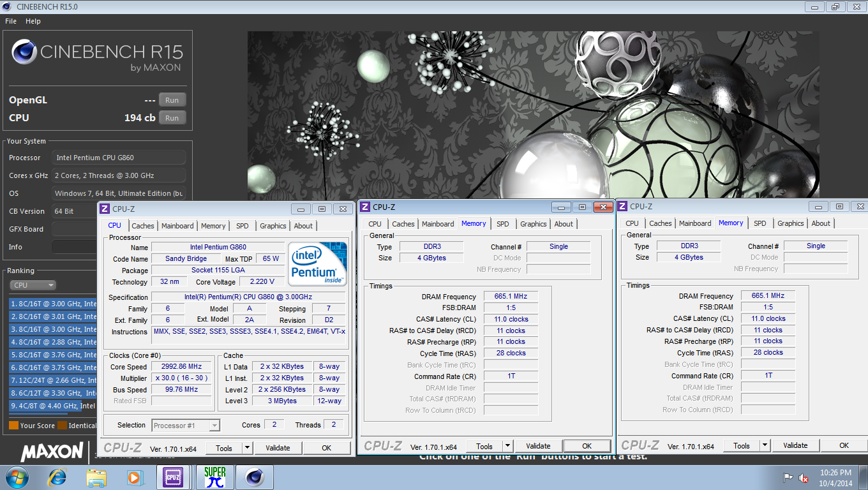The height and width of the screenshot is (490, 868).
Task: Open the Processor #1 selection dropdown
Action: [186, 426]
